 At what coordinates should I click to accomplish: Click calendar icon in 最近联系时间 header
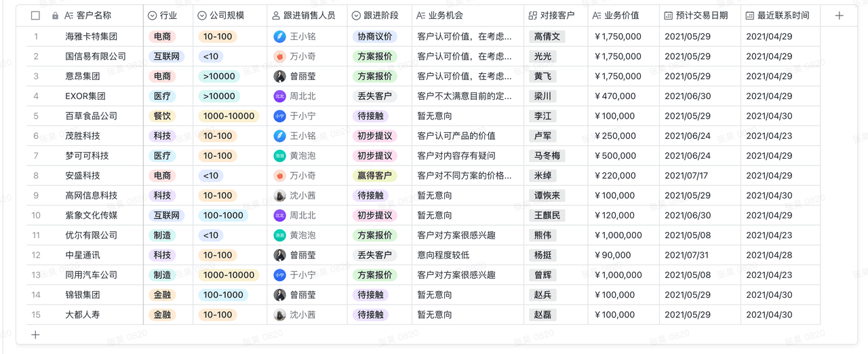(x=749, y=16)
